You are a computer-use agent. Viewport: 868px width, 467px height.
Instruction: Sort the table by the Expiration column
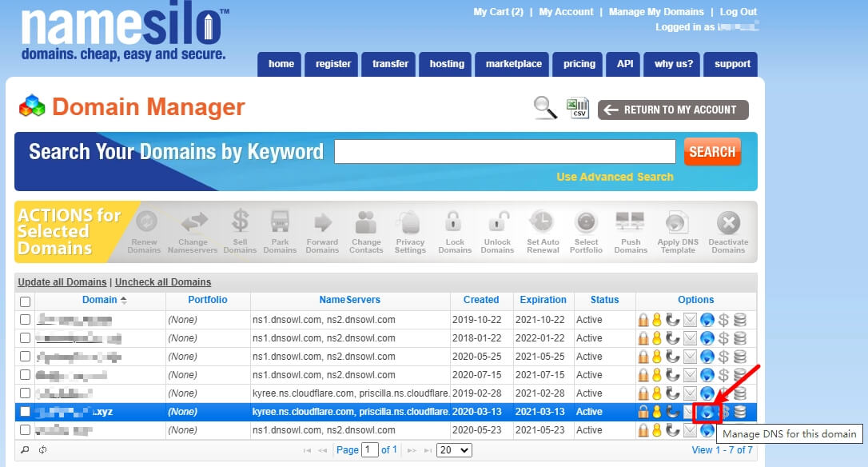point(543,300)
